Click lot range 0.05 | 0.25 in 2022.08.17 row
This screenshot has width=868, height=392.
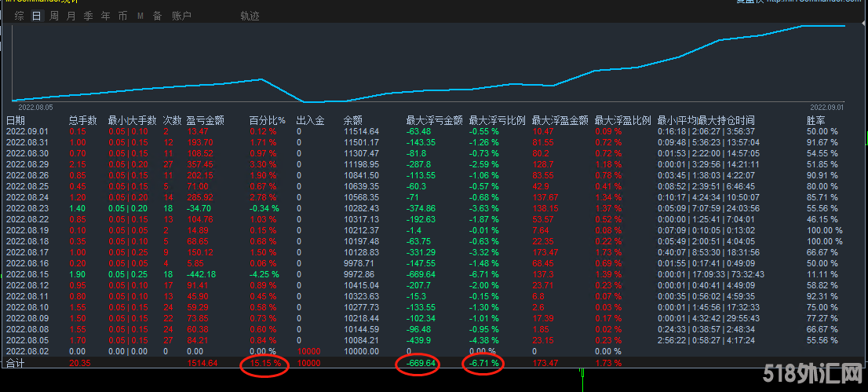point(128,251)
